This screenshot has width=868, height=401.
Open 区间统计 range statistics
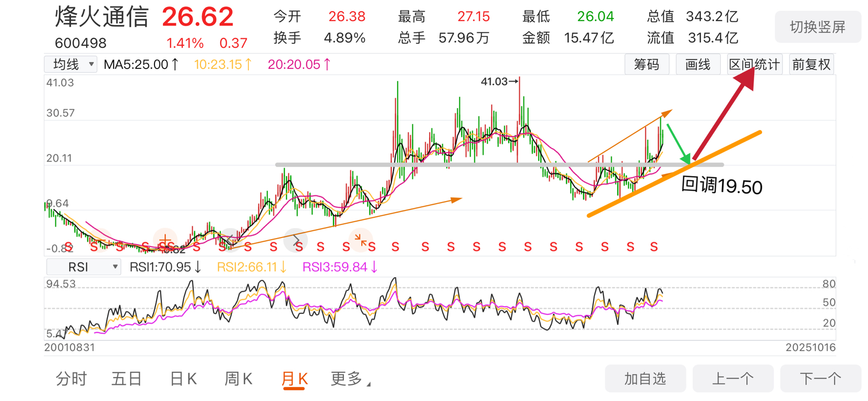coord(755,65)
